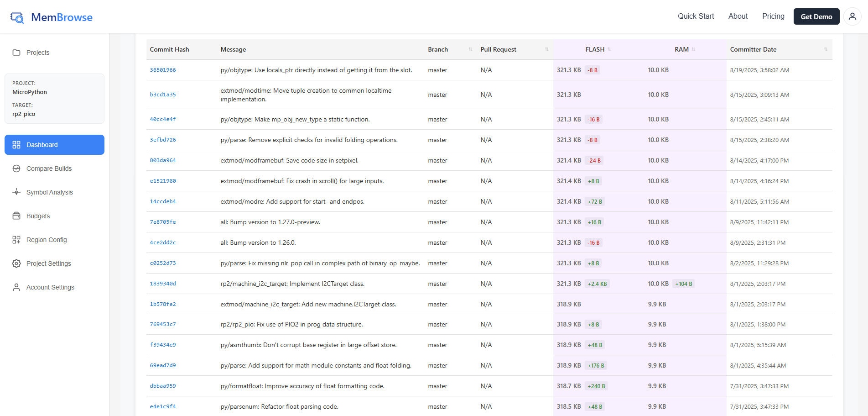Image resolution: width=868 pixels, height=416 pixels.
Task: Open commit 36501966
Action: (163, 70)
